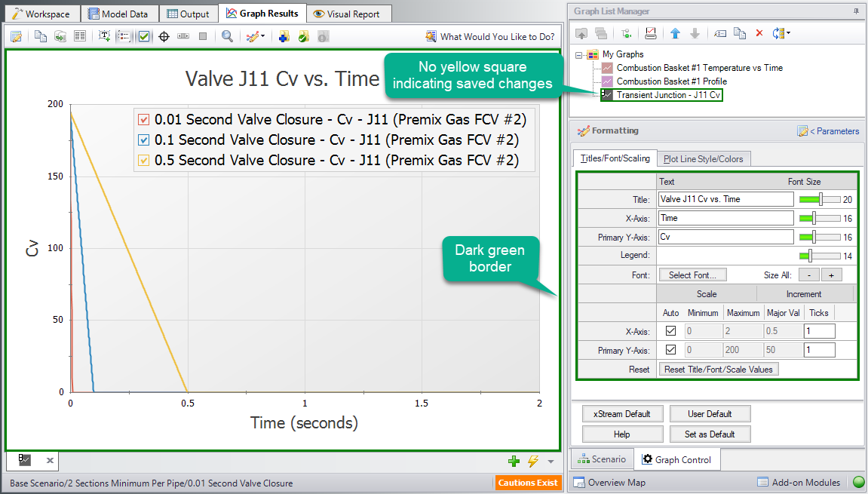This screenshot has width=868, height=494.
Task: Toggle the X-Axis Auto scale checkbox
Action: [670, 330]
